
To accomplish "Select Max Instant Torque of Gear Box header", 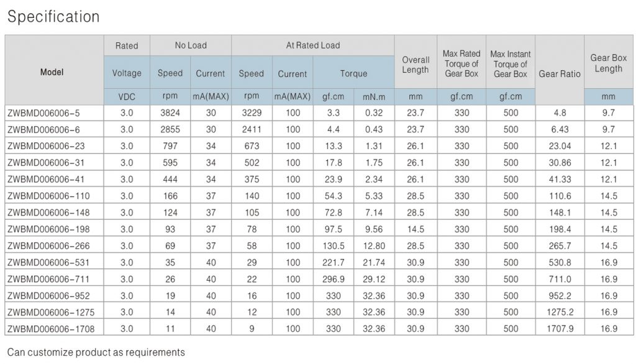I will click(511, 64).
